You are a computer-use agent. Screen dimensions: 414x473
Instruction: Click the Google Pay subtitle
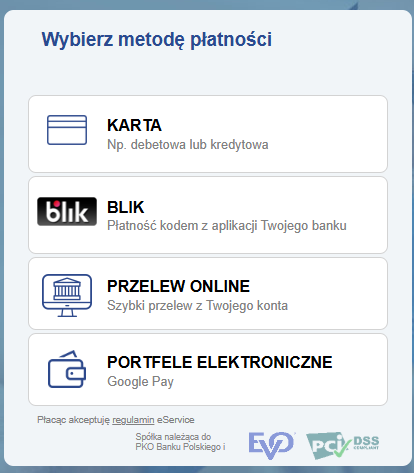(x=140, y=382)
